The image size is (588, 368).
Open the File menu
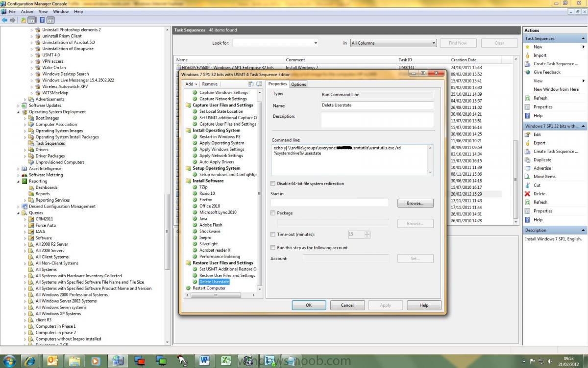[12, 11]
